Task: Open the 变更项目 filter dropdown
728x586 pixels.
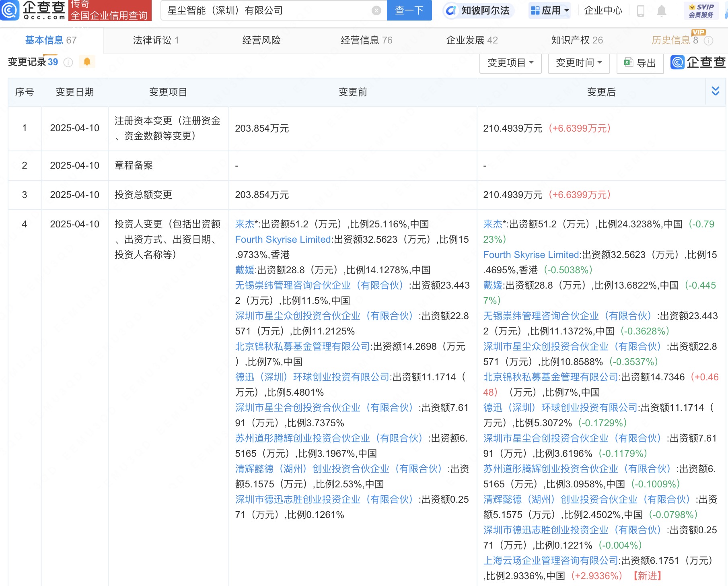Action: click(x=510, y=63)
